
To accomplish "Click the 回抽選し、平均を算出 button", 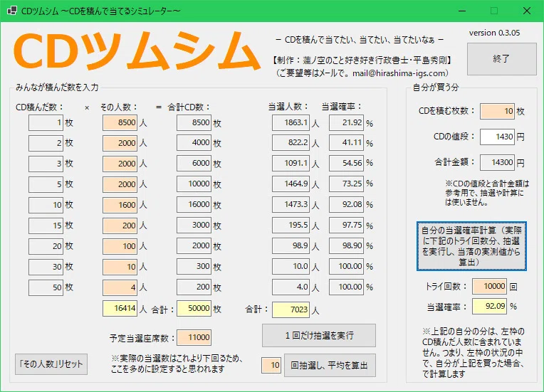I will point(330,365).
